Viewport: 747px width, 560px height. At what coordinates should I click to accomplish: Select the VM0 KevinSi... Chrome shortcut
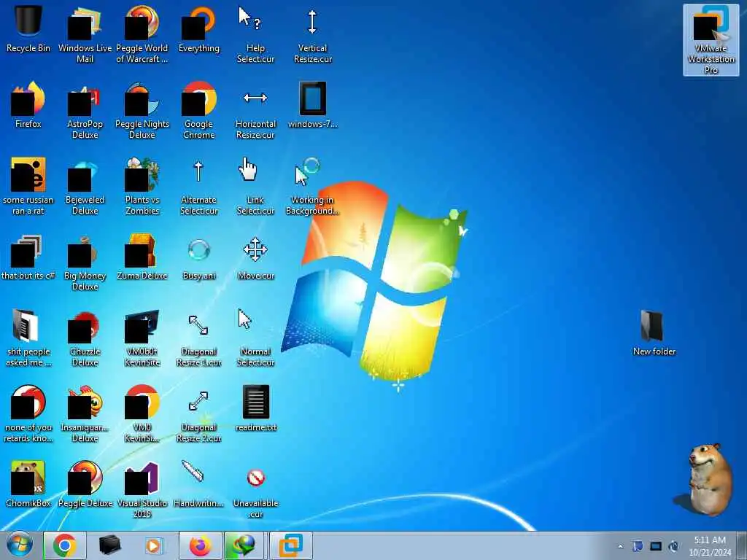point(142,414)
